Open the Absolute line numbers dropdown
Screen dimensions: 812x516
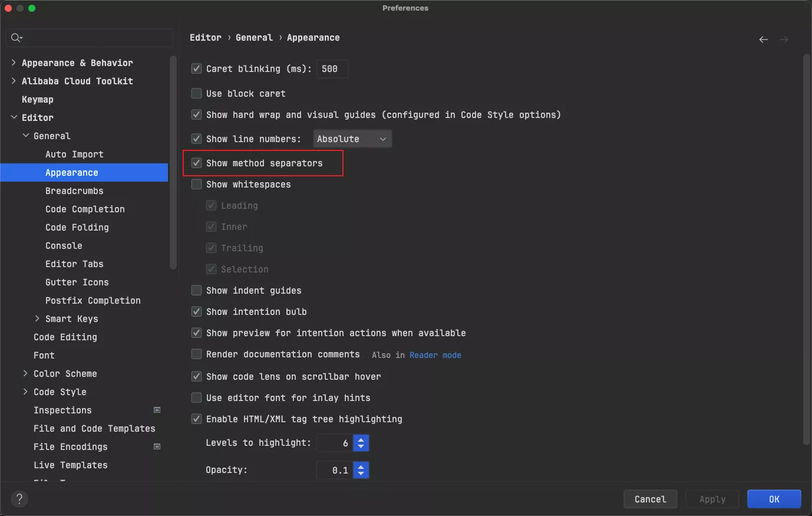[x=352, y=139]
